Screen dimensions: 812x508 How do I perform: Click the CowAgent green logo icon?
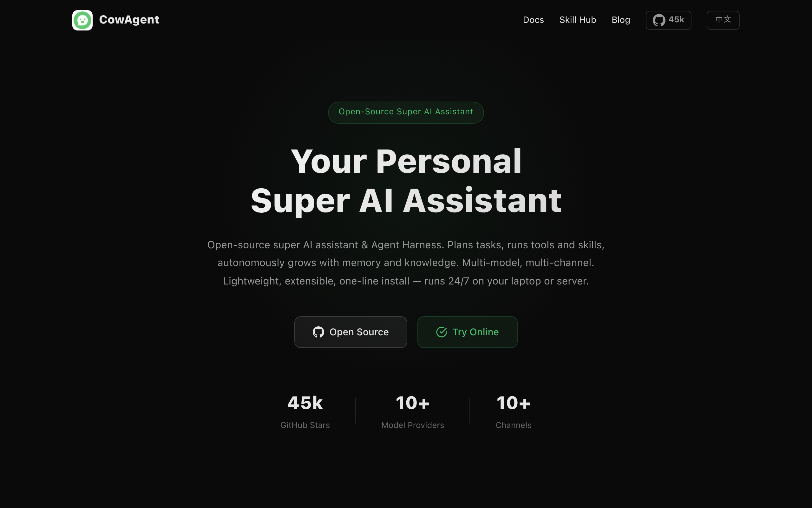tap(82, 20)
